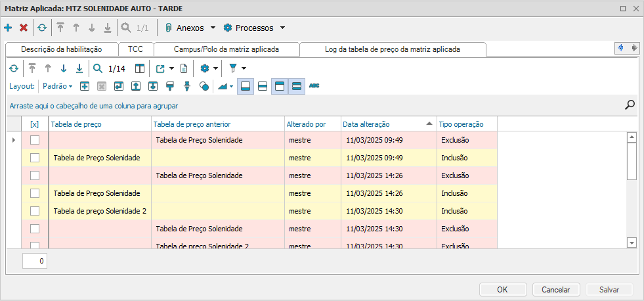Jump to last row of the log grid

click(x=79, y=68)
